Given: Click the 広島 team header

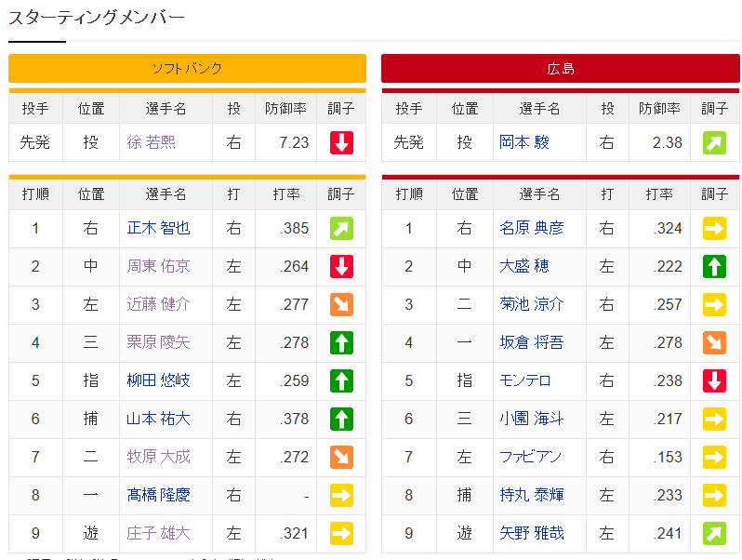Looking at the screenshot, I should (x=561, y=69).
